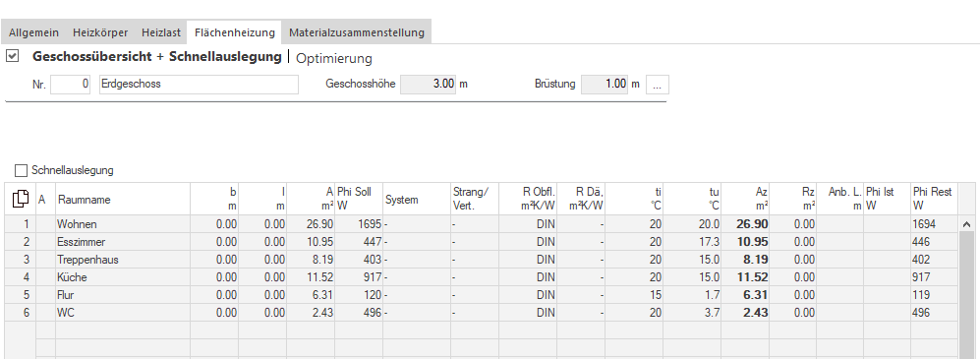Click the Küche room name cell
This screenshot has height=359, width=980.
point(123,277)
